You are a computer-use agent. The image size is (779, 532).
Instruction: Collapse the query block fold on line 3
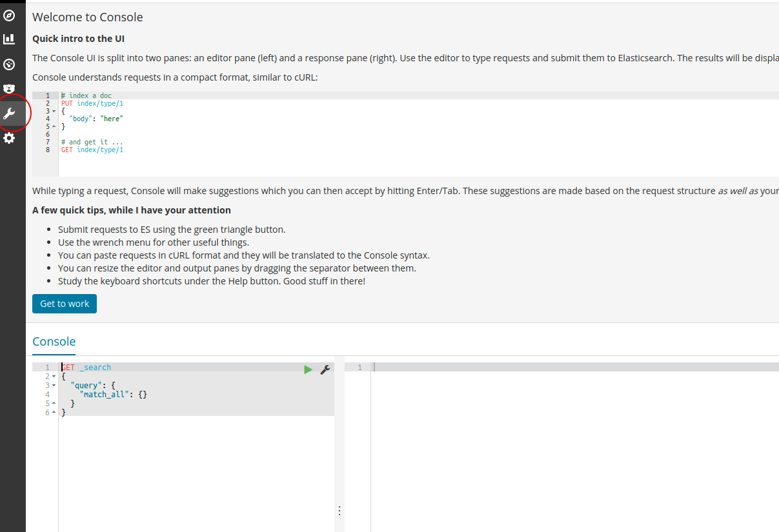(x=54, y=385)
